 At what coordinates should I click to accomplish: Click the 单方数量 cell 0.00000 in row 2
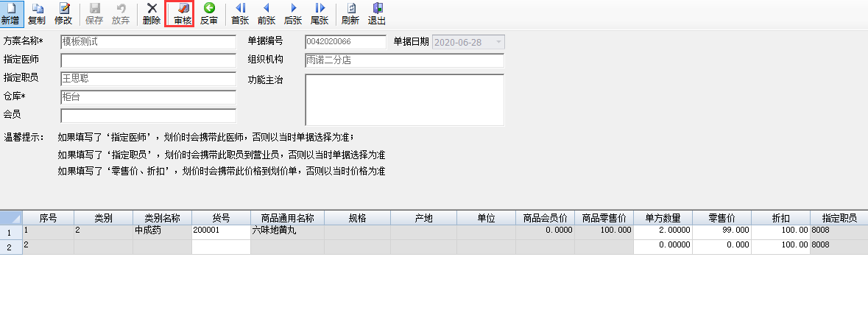pos(663,247)
